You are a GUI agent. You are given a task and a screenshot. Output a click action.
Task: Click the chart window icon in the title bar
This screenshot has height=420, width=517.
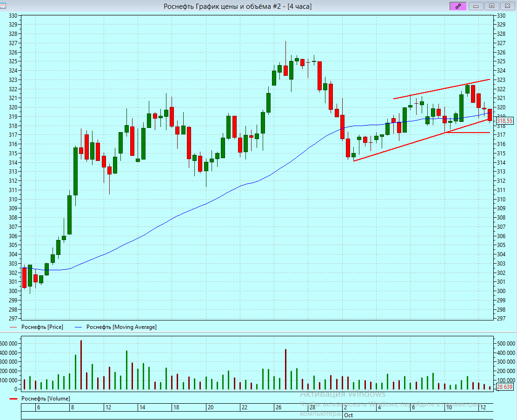(3, 6)
